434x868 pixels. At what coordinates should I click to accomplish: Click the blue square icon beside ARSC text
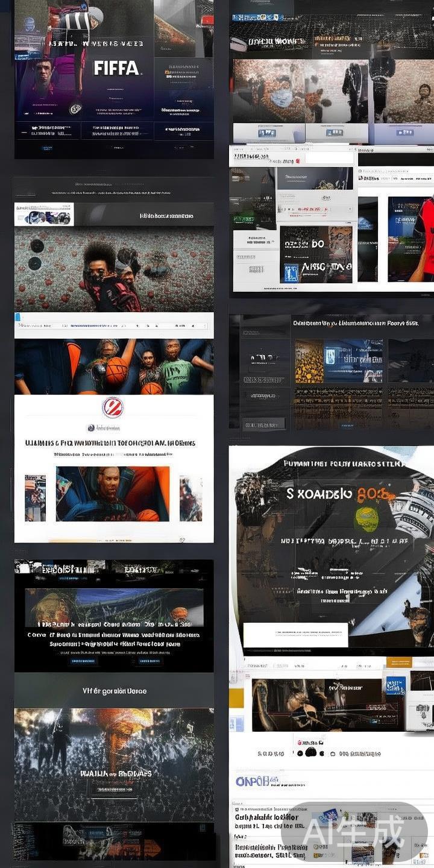tap(292, 272)
